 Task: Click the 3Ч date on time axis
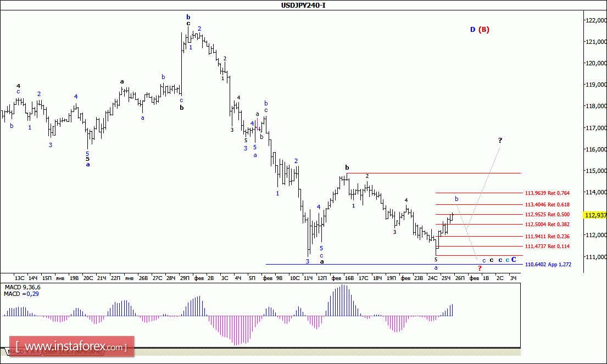point(513,278)
